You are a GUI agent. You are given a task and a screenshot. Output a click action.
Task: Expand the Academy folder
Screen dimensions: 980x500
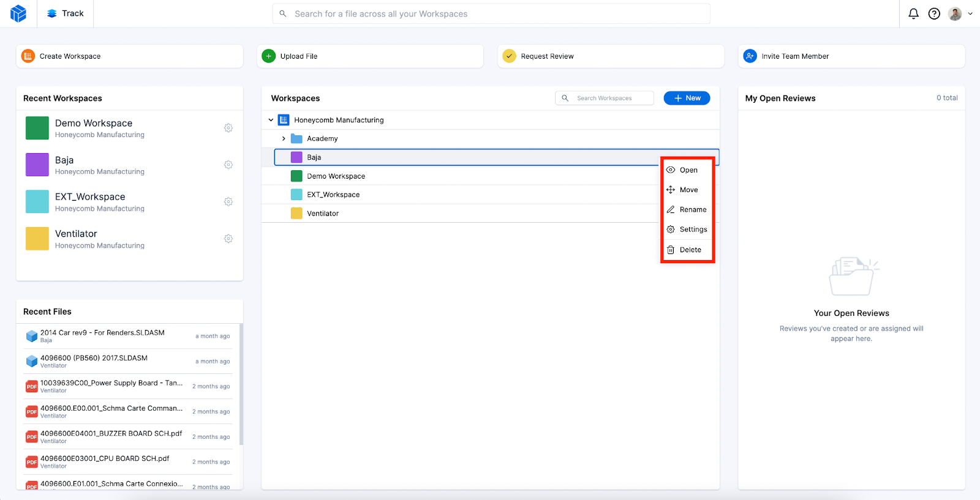pos(284,139)
